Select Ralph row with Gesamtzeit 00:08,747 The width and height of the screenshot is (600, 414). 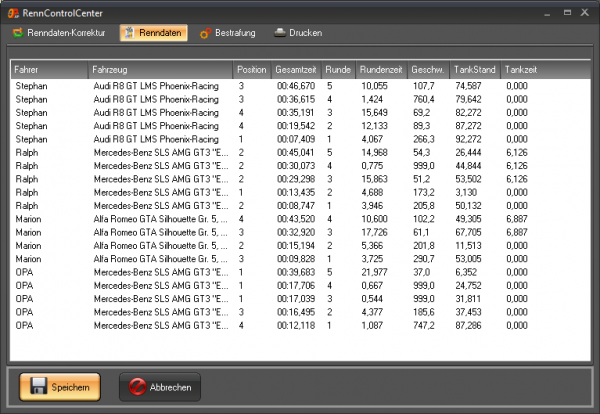300,205
